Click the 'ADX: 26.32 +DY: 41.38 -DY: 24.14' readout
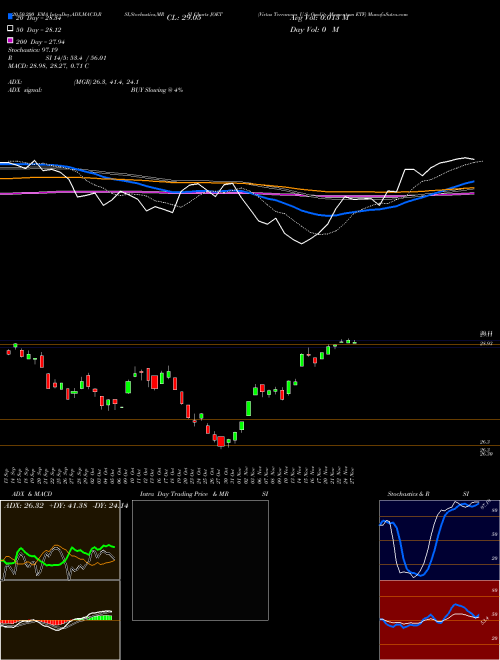 point(65,506)
